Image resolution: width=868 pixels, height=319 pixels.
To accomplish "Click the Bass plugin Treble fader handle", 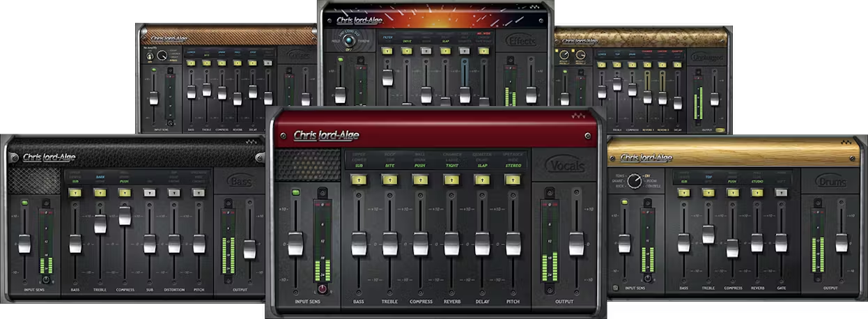I will (100, 224).
